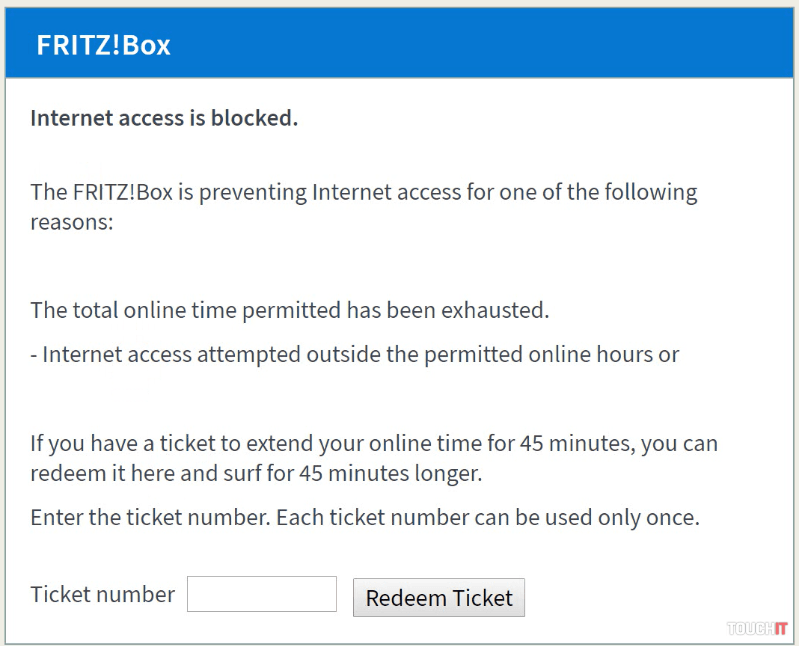Click the 'Enter the ticket number.' sentence
The image size is (799, 646).
(x=150, y=518)
